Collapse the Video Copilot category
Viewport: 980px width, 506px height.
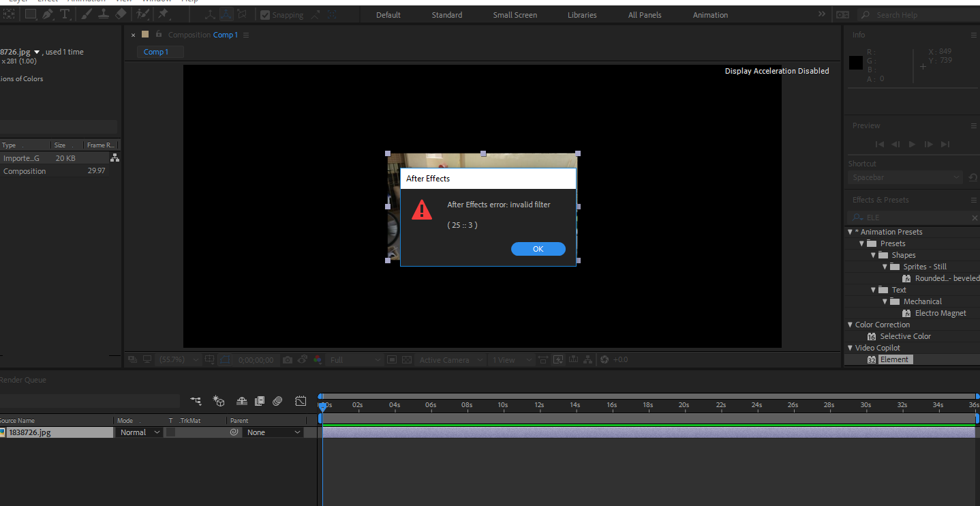coord(850,348)
